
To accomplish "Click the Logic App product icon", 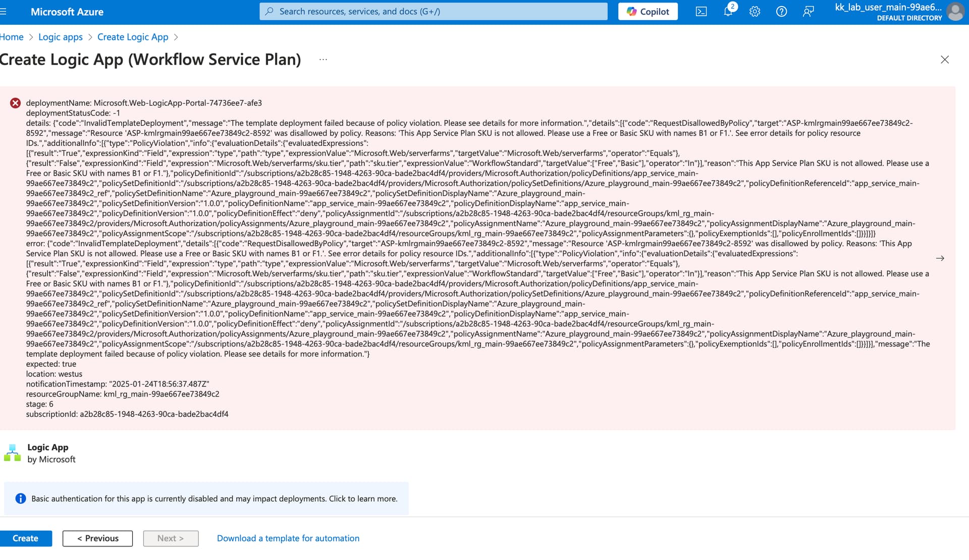I will click(x=12, y=453).
